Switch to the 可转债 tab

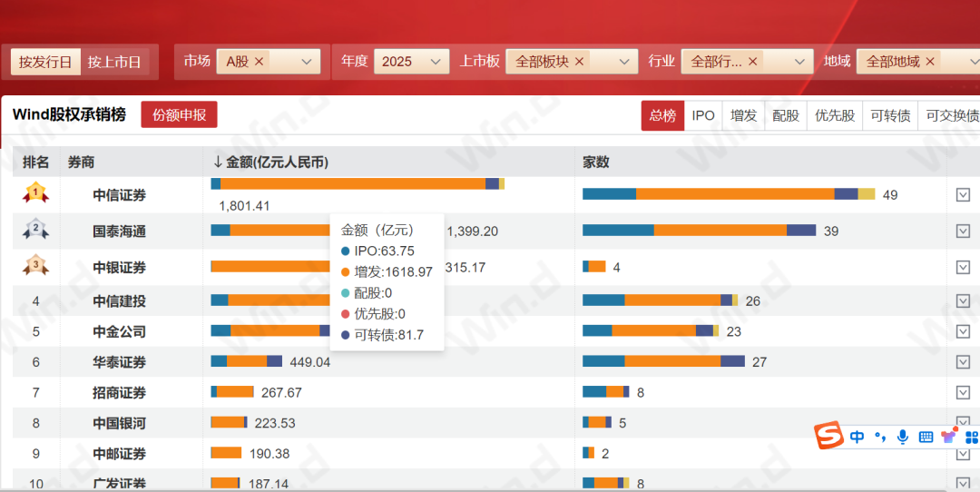[x=890, y=115]
